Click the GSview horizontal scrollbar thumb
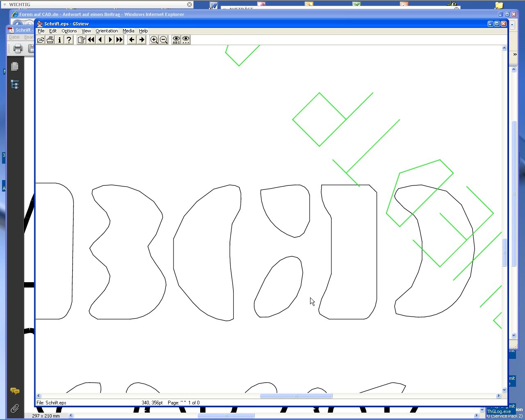 pyautogui.click(x=296, y=396)
